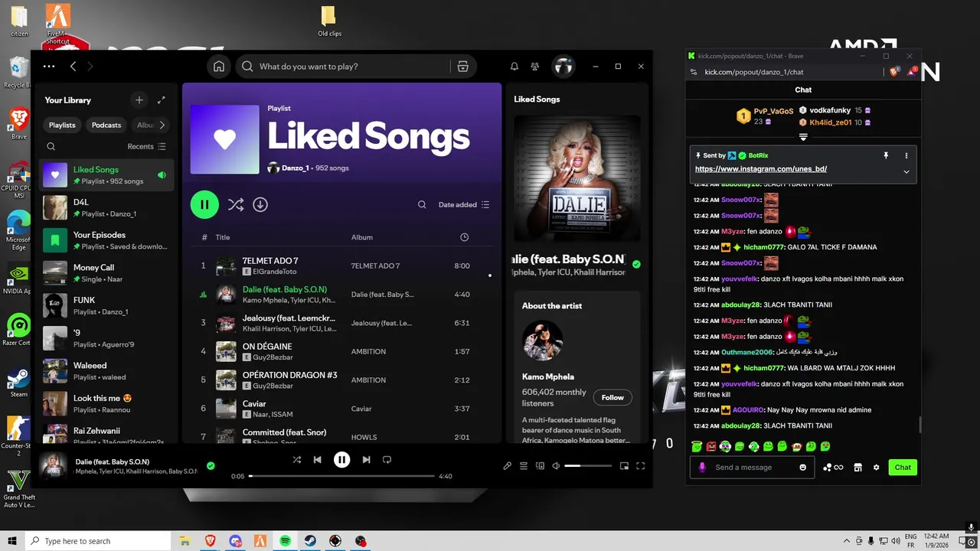Adjust the Spotify volume slider
The width and height of the screenshot is (980, 551).
tap(588, 465)
